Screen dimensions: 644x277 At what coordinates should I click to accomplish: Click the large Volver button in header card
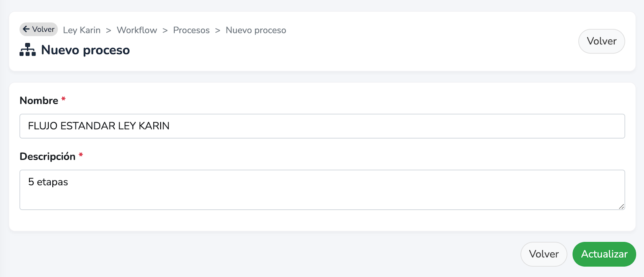601,41
